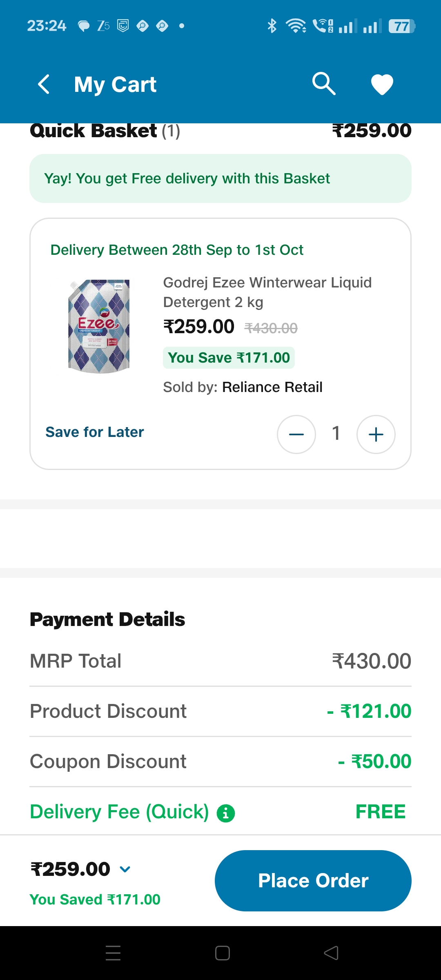Expand the ₹259.00 total price chevron
Screen dimensions: 441x980
pos(125,869)
